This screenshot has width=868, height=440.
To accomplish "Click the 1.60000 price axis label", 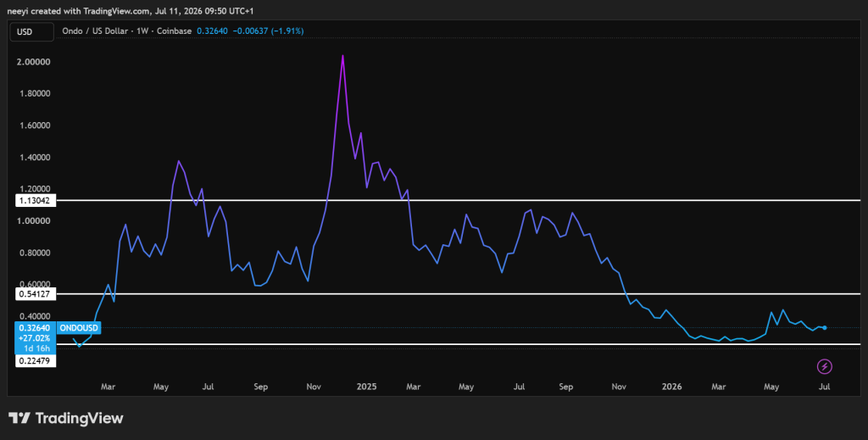I will coord(34,125).
